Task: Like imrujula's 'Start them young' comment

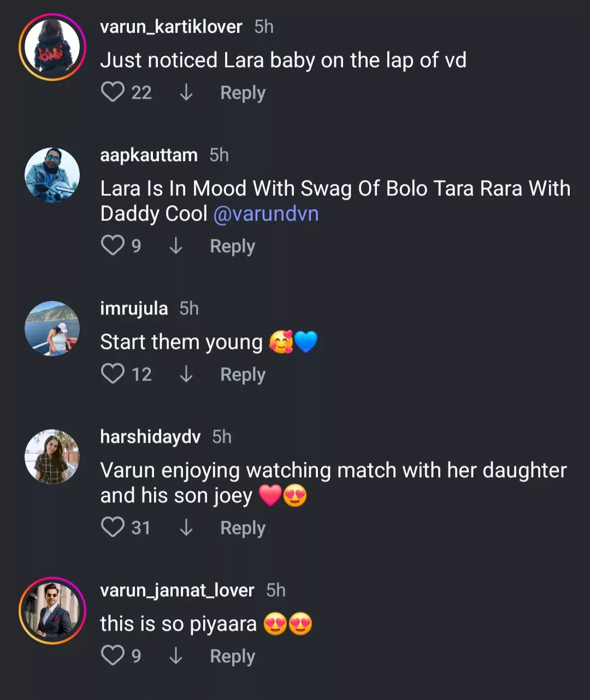Action: (x=113, y=374)
